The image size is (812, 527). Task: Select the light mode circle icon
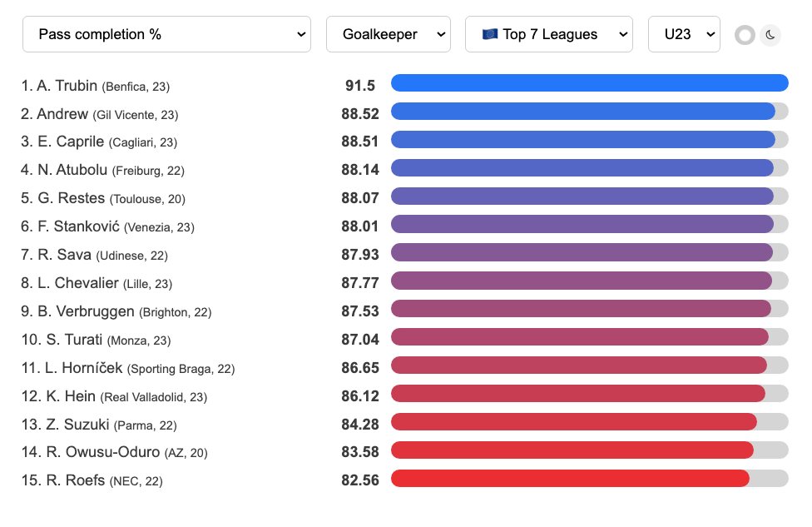745,35
